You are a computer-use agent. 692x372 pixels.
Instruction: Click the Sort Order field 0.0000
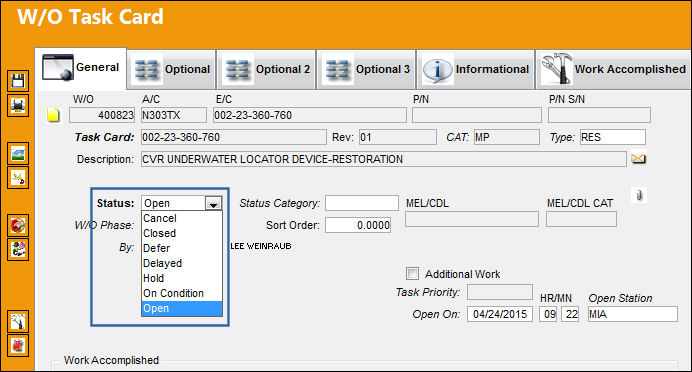point(358,225)
